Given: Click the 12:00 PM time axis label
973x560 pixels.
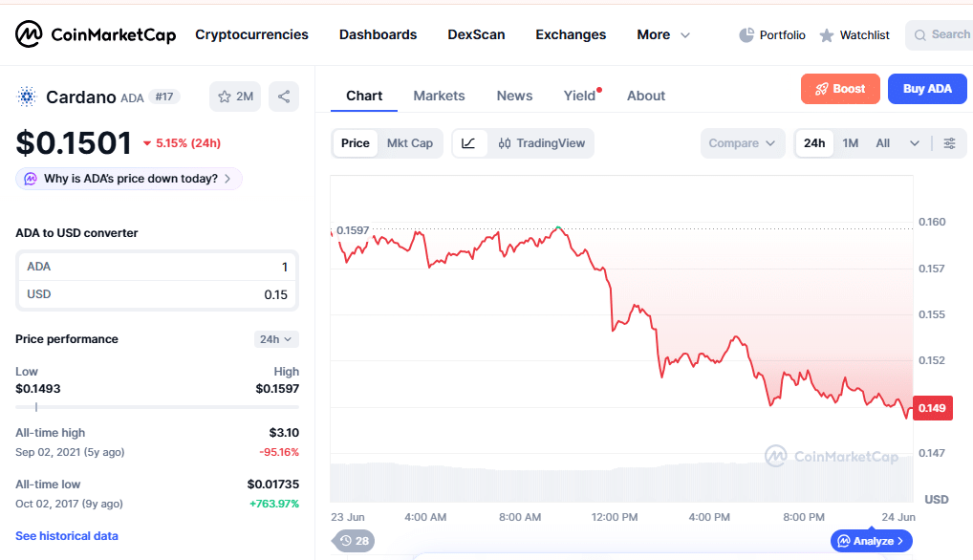Looking at the screenshot, I should (x=615, y=517).
